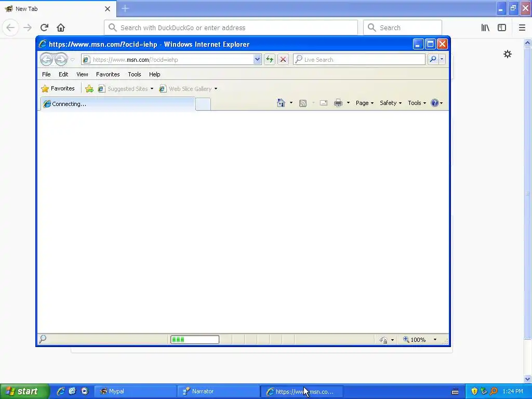The height and width of the screenshot is (399, 532).
Task: Click the 100% zoom level button
Action: tap(414, 340)
